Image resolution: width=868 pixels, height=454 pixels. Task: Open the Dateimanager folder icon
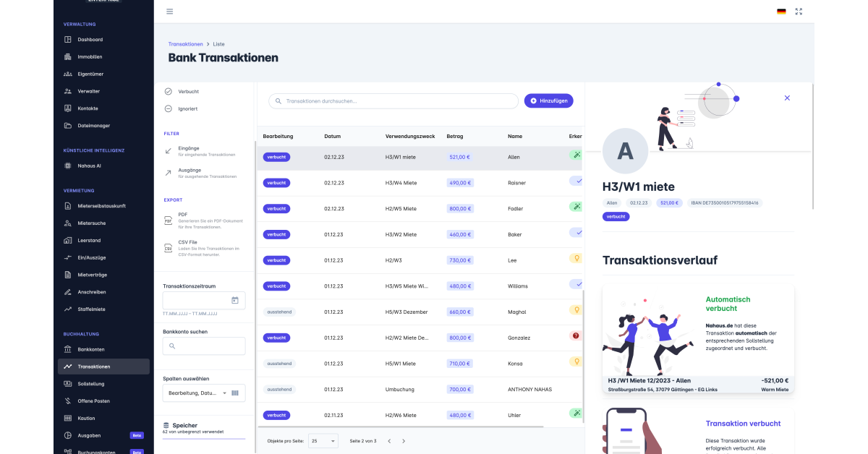[67, 126]
